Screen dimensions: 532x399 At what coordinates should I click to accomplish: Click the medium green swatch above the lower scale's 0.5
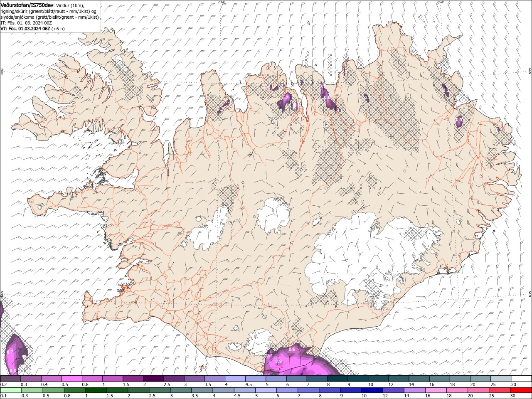53,390
